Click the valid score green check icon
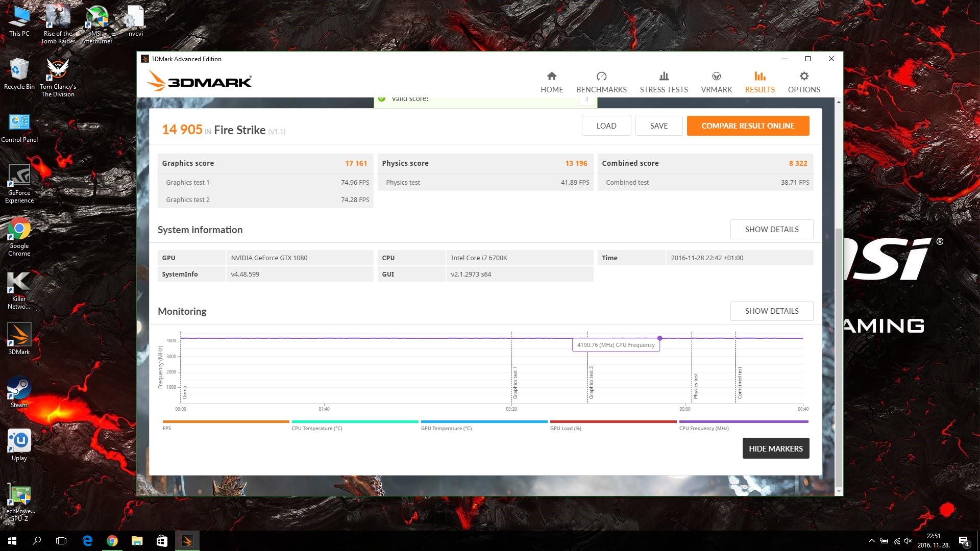Screen dimensions: 980x551 click(x=381, y=98)
